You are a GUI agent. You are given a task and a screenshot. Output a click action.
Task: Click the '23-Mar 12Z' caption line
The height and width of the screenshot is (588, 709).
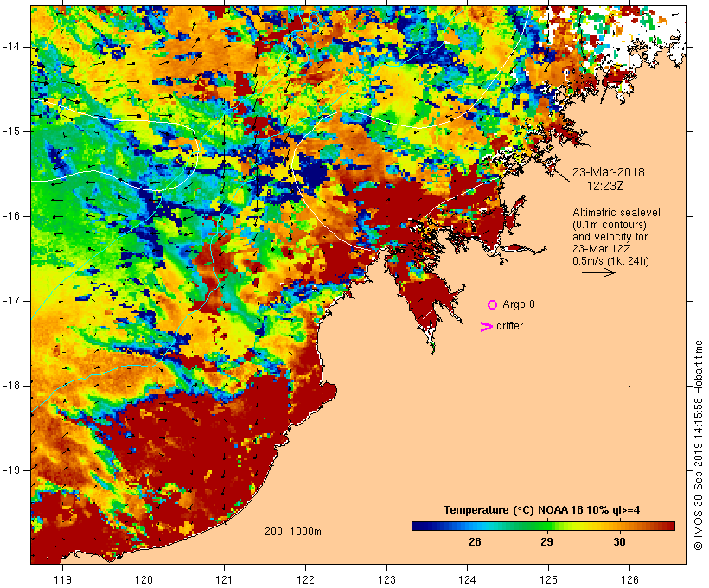click(602, 249)
